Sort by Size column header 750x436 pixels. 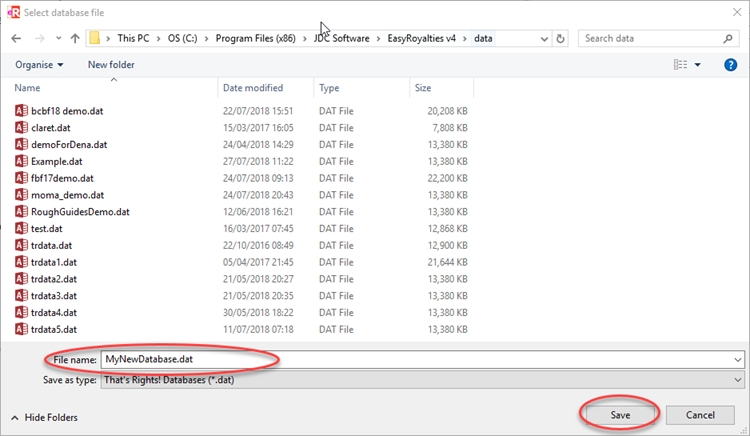(423, 88)
